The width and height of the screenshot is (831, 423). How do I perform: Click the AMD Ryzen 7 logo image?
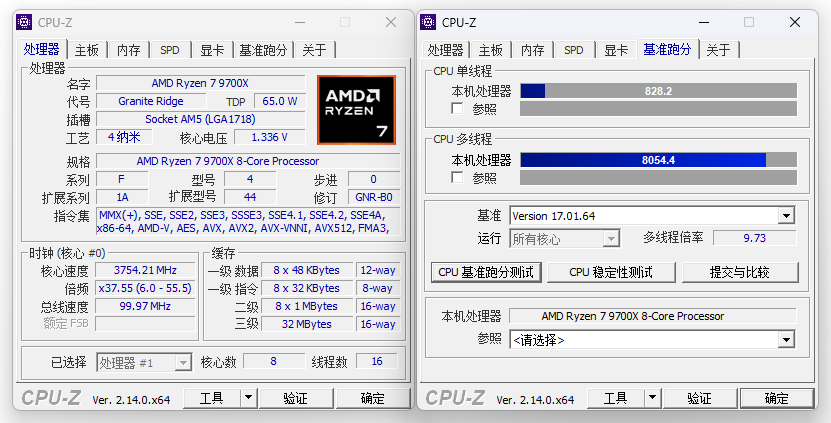click(x=356, y=110)
